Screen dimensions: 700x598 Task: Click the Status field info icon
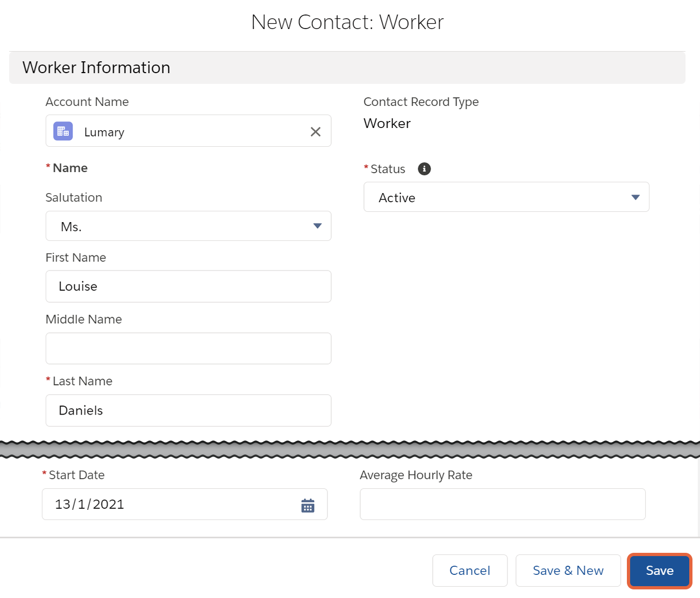pos(424,169)
